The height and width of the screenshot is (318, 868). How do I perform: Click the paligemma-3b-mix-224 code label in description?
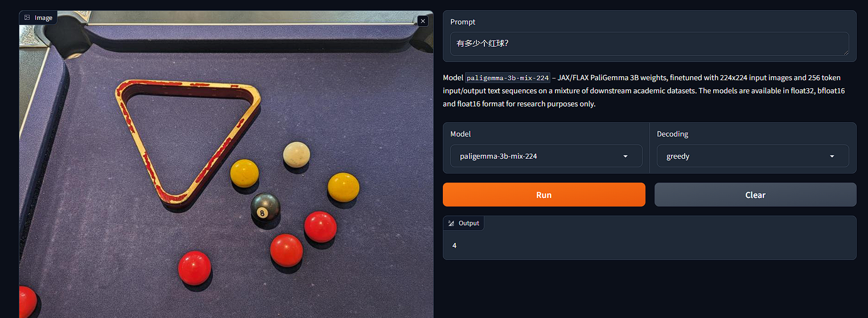click(x=508, y=78)
